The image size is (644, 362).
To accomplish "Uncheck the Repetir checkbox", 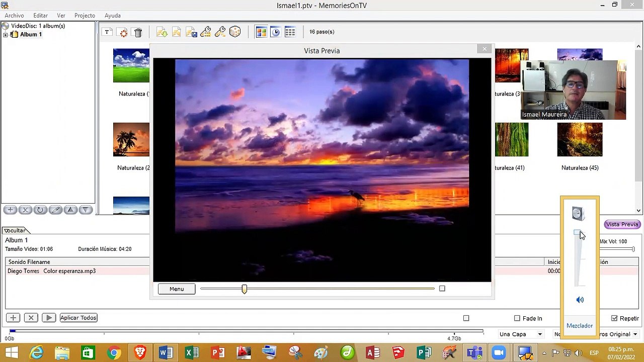I will [614, 318].
